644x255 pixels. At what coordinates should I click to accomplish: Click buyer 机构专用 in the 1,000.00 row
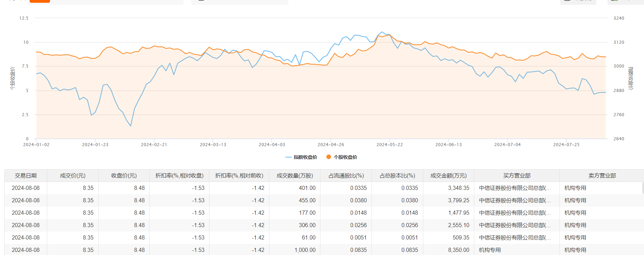point(490,250)
